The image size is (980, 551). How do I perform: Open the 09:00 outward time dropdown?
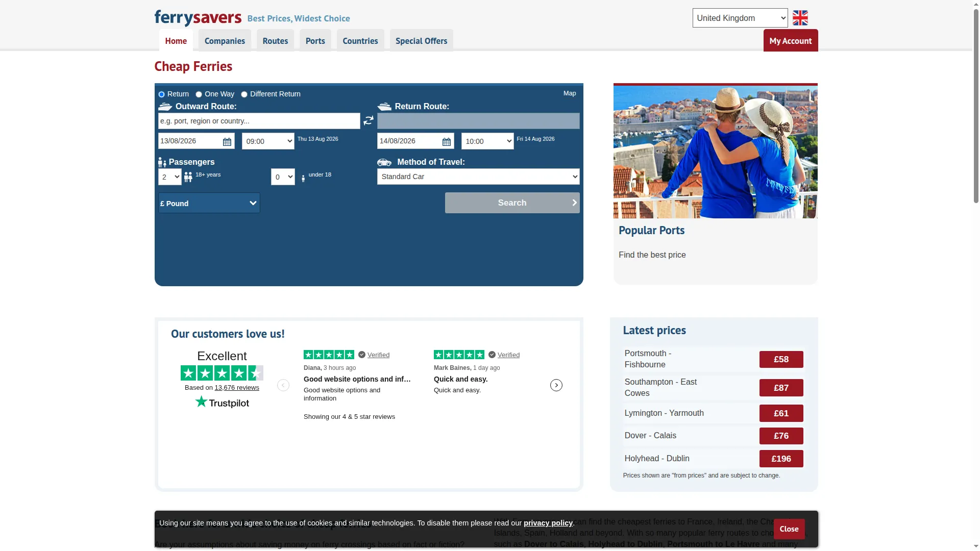coord(268,141)
